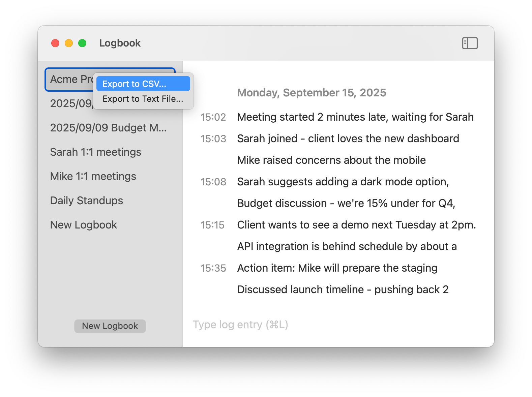Choose Export to CSV... menu entry
The width and height of the screenshot is (532, 397).
coord(143,84)
